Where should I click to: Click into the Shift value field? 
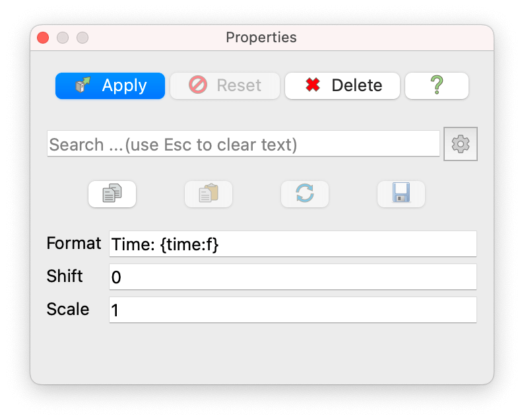click(292, 277)
